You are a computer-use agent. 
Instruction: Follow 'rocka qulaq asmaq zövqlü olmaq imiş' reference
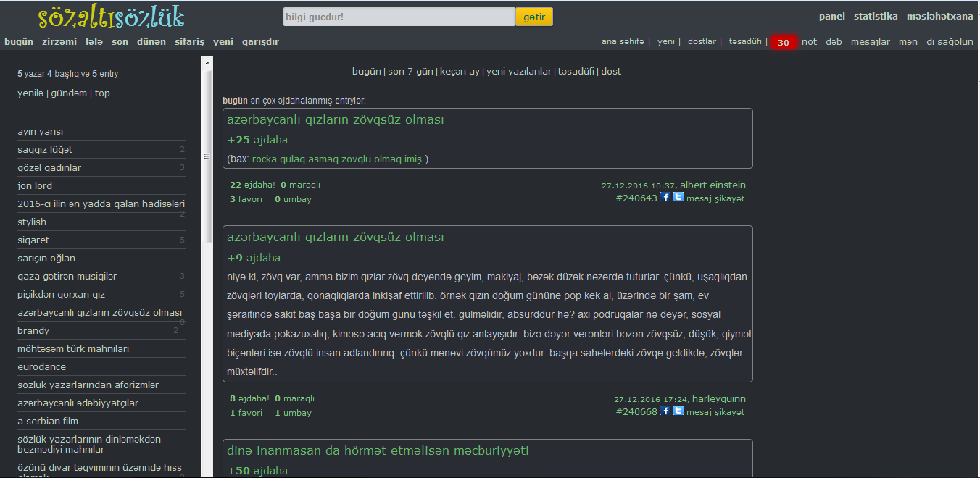336,159
